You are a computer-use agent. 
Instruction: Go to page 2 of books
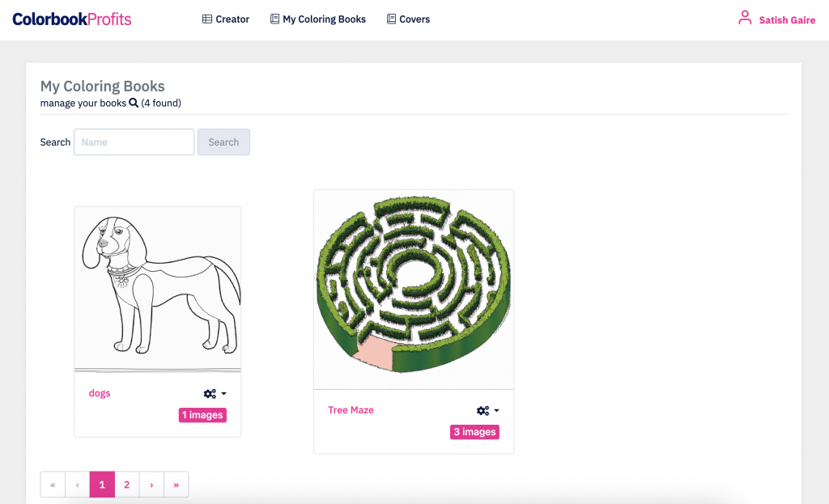click(x=126, y=485)
